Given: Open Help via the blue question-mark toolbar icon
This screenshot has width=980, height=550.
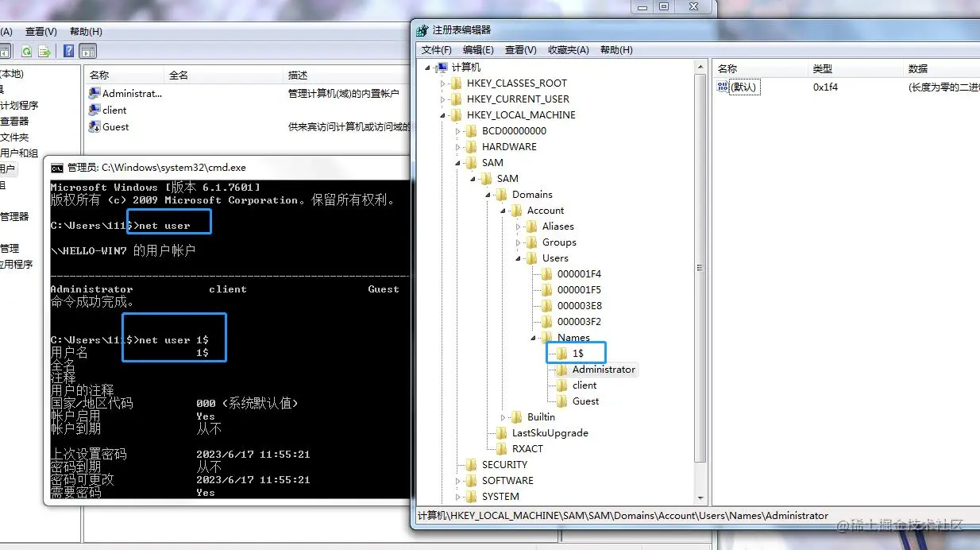Looking at the screenshot, I should [x=69, y=52].
